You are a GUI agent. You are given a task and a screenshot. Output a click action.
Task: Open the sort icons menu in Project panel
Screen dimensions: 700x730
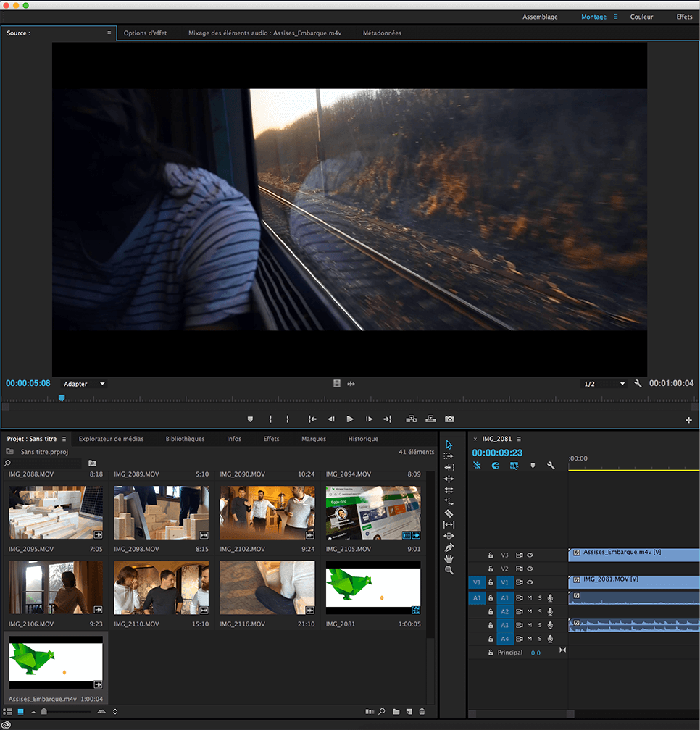(115, 711)
